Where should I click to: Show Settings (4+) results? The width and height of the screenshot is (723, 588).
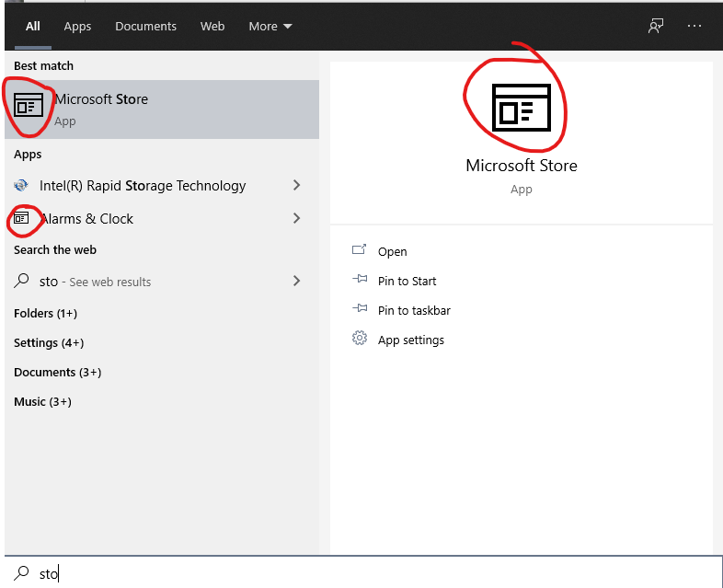point(49,342)
